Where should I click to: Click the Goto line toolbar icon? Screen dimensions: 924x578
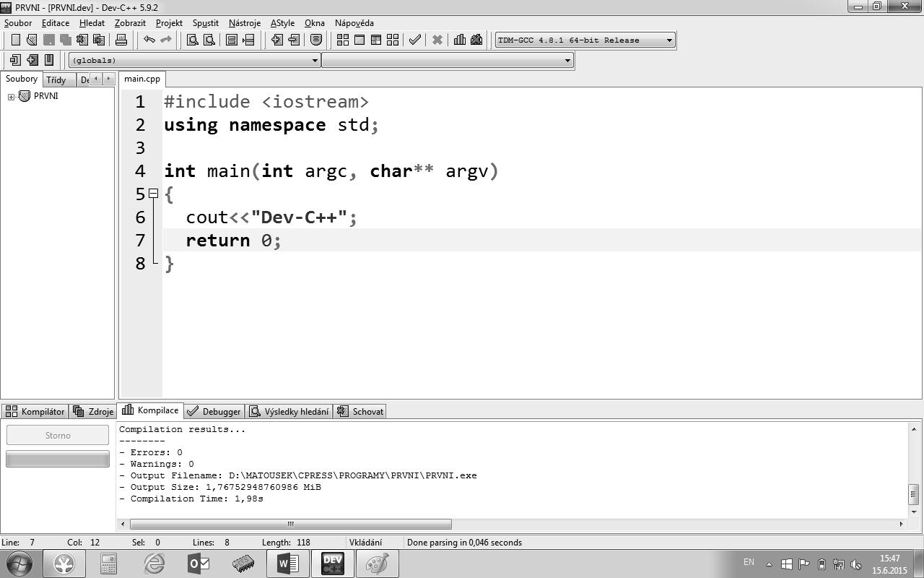pyautogui.click(x=248, y=40)
